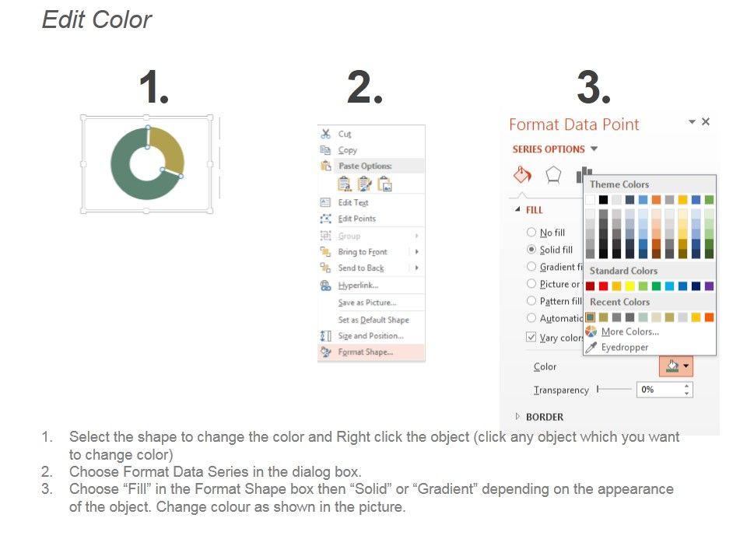Click Save as Picture menu entry
This screenshot has width=747, height=560.
tap(366, 303)
